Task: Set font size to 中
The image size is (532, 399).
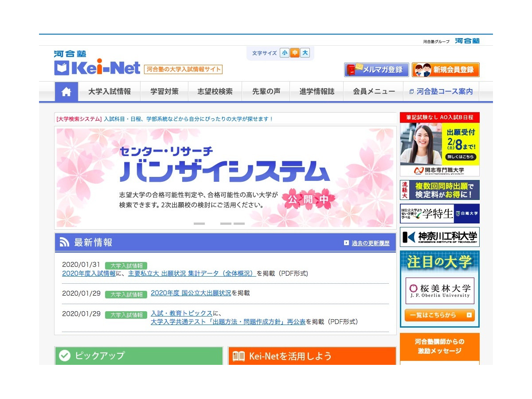Action: (294, 53)
